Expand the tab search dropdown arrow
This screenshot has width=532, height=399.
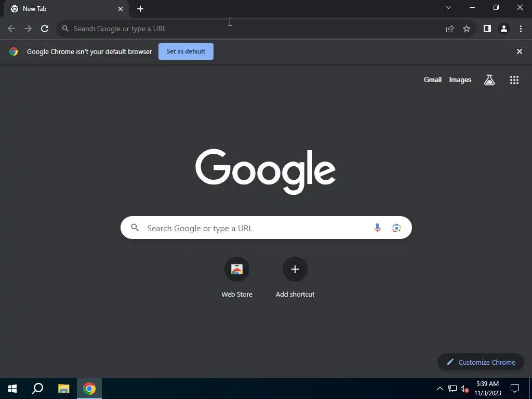coord(448,7)
